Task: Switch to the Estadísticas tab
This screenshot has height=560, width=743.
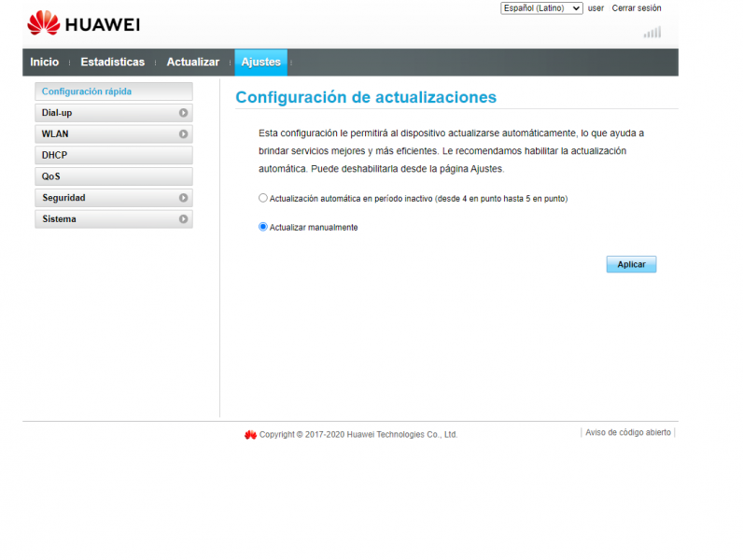Action: tap(113, 63)
